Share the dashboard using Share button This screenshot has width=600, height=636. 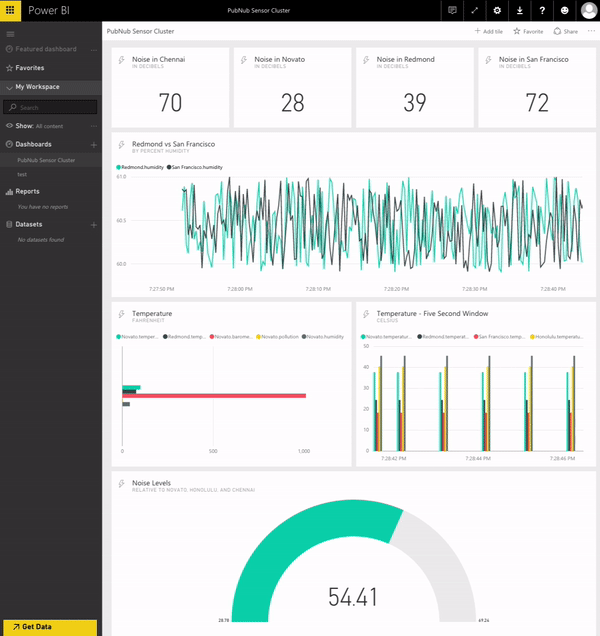(x=566, y=31)
